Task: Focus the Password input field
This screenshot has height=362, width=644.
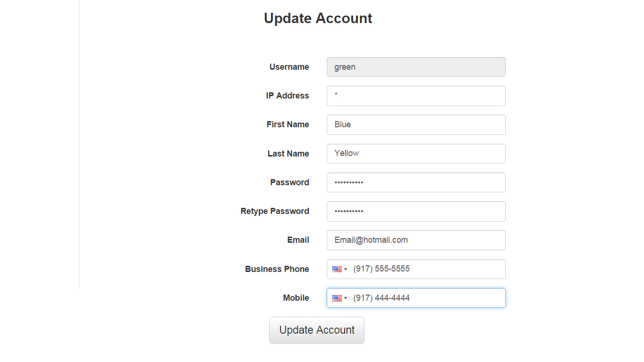Action: [x=416, y=182]
